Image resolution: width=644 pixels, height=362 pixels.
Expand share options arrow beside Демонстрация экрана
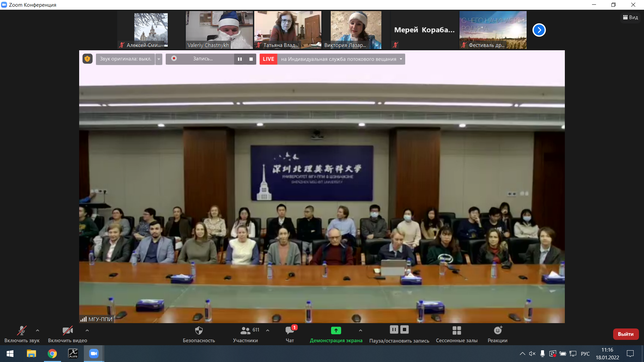361,330
